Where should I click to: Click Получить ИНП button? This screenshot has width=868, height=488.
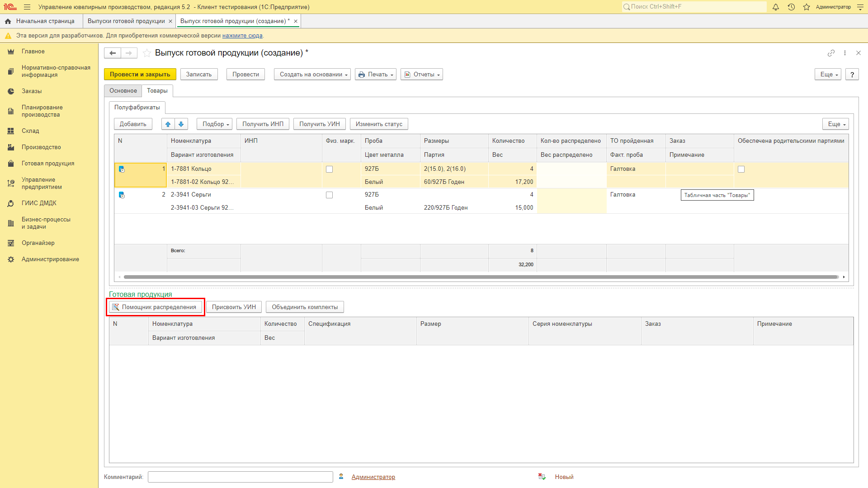[263, 124]
